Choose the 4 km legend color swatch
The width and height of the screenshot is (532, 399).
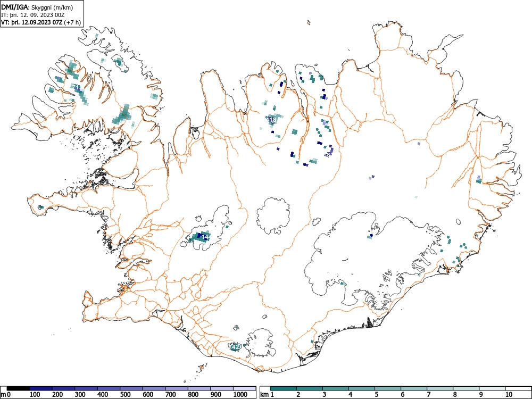coord(362,388)
